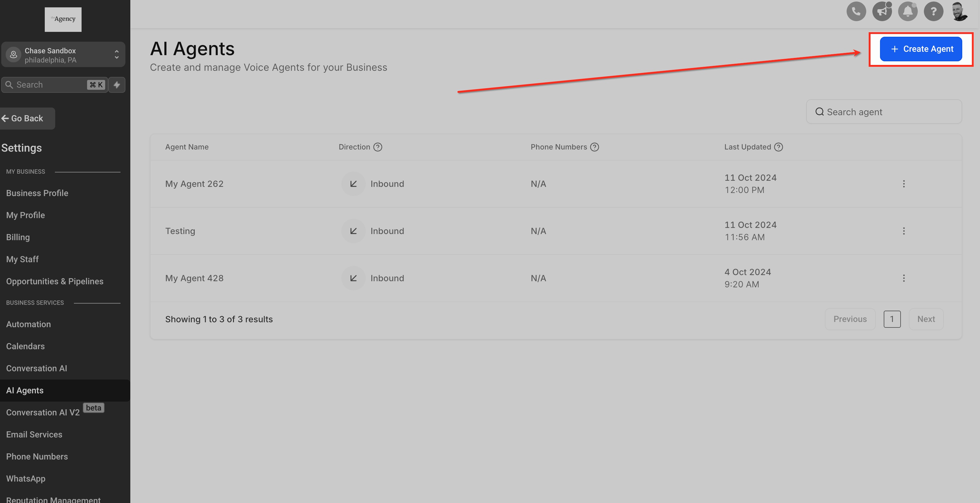Open the notifications bell

[908, 11]
